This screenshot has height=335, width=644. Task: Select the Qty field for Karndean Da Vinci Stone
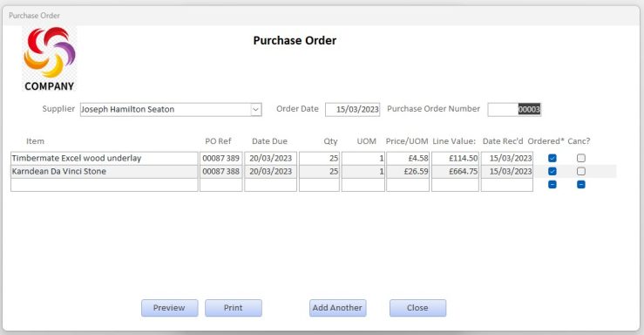click(x=319, y=171)
